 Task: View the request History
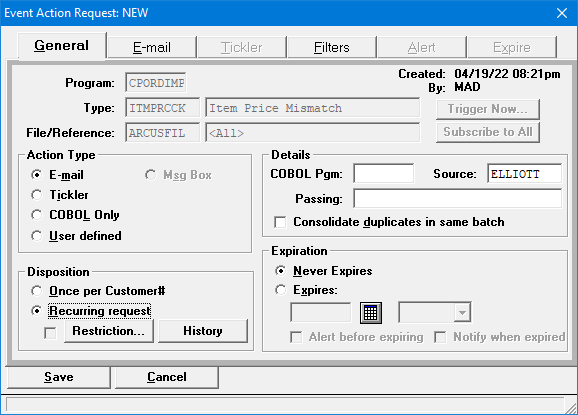coord(203,331)
